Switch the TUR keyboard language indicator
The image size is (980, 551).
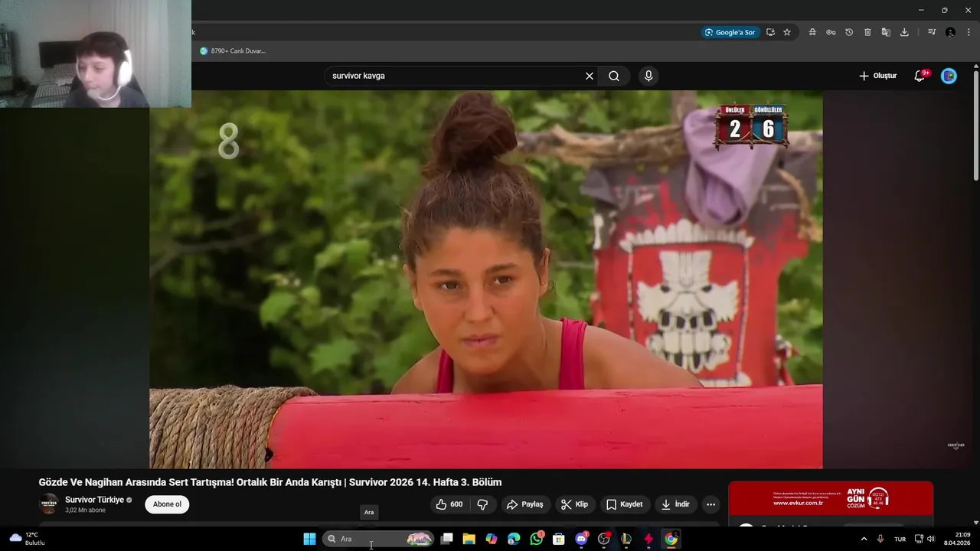(x=900, y=539)
